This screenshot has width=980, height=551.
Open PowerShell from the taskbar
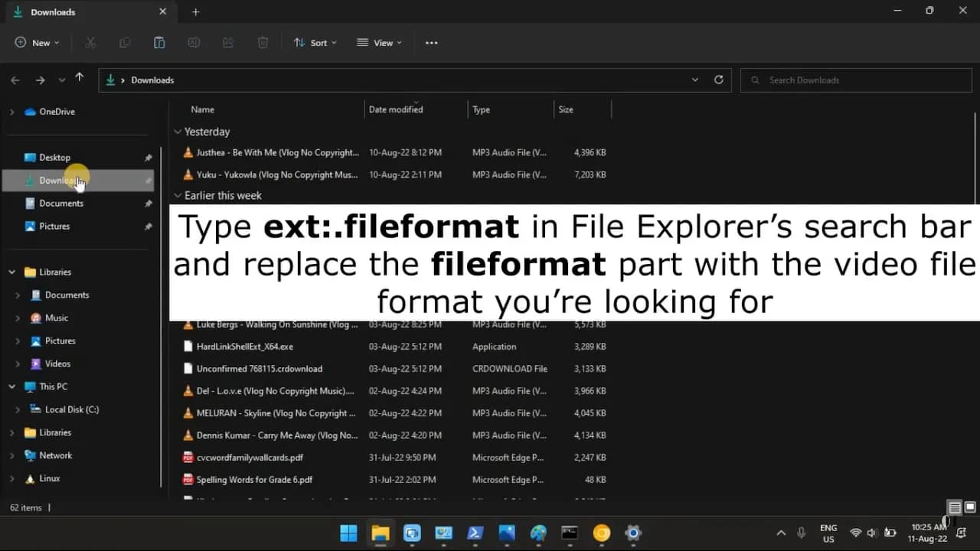(475, 533)
